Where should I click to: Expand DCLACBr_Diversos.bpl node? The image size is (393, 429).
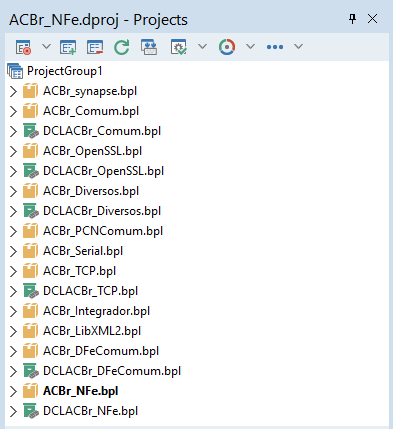[13, 211]
